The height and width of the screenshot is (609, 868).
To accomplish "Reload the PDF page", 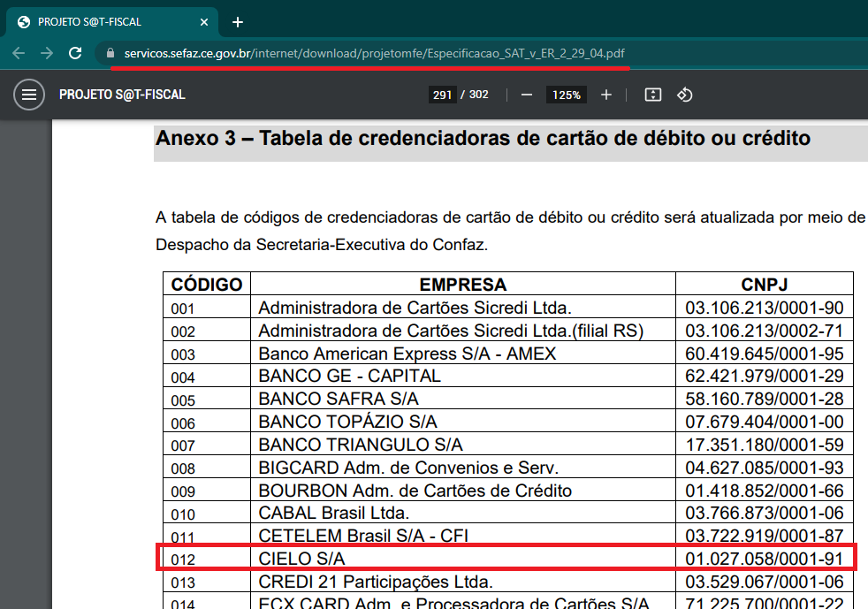I will pyautogui.click(x=75, y=53).
